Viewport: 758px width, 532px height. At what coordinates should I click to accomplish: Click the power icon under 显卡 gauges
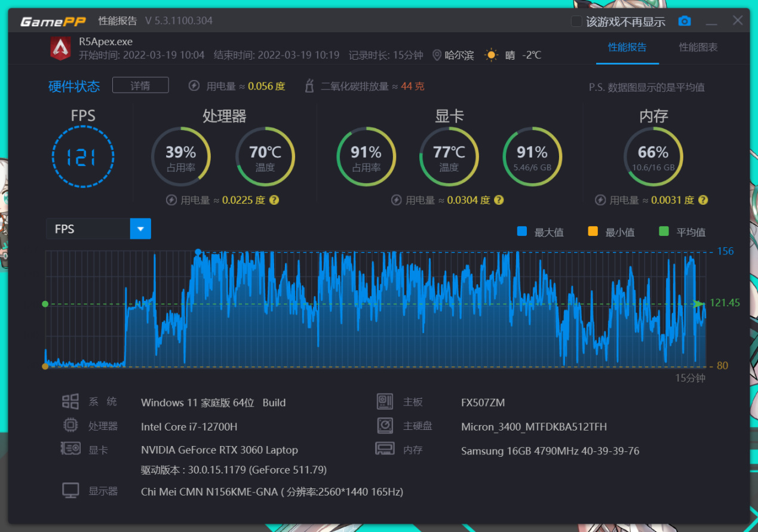point(396,200)
